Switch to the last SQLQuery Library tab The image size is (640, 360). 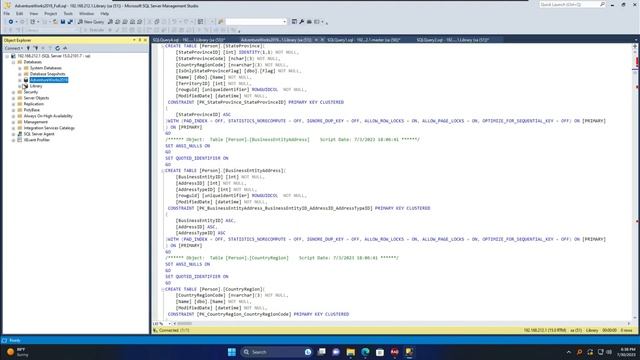coord(453,40)
